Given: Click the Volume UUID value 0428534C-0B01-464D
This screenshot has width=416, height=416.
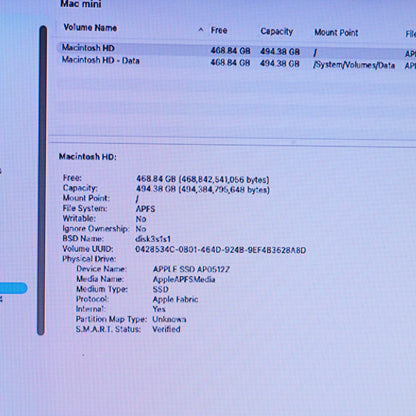Looking at the screenshot, I should coord(220,250).
